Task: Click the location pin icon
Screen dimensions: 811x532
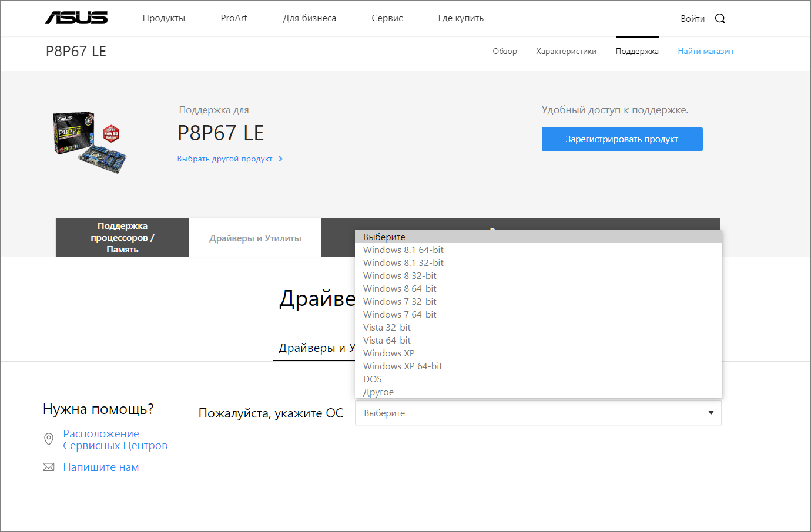Action: tap(49, 439)
